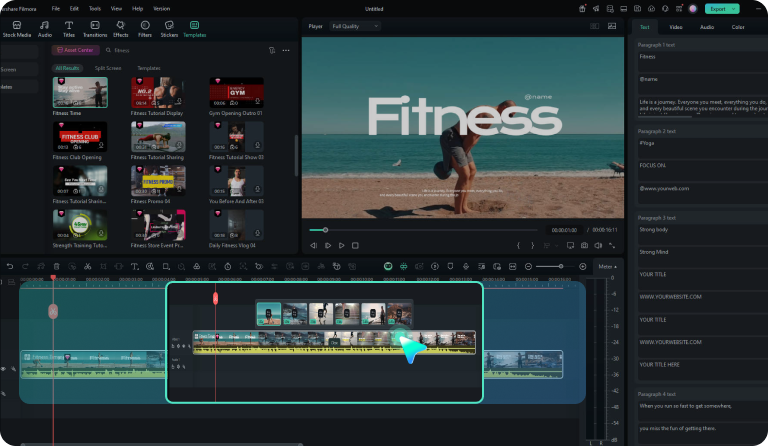Toggle the green auto ripple icon
The image size is (768, 446).
point(404,266)
